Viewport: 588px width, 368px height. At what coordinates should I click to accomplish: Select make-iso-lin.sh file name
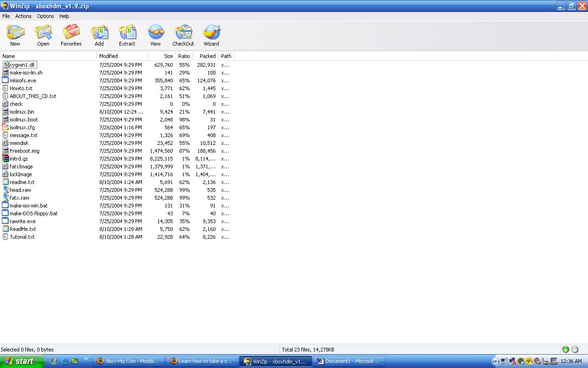[26, 73]
